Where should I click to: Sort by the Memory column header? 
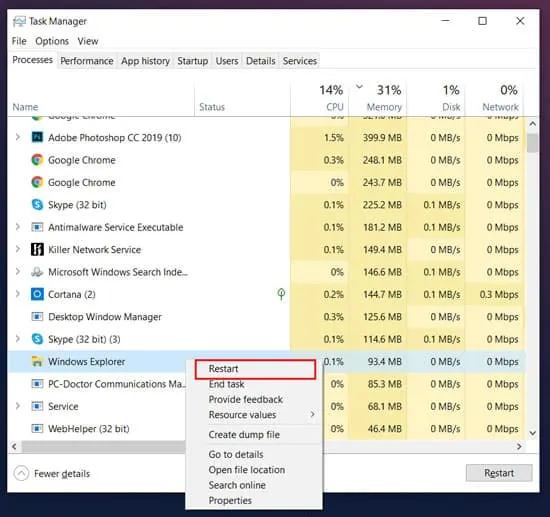coord(378,98)
